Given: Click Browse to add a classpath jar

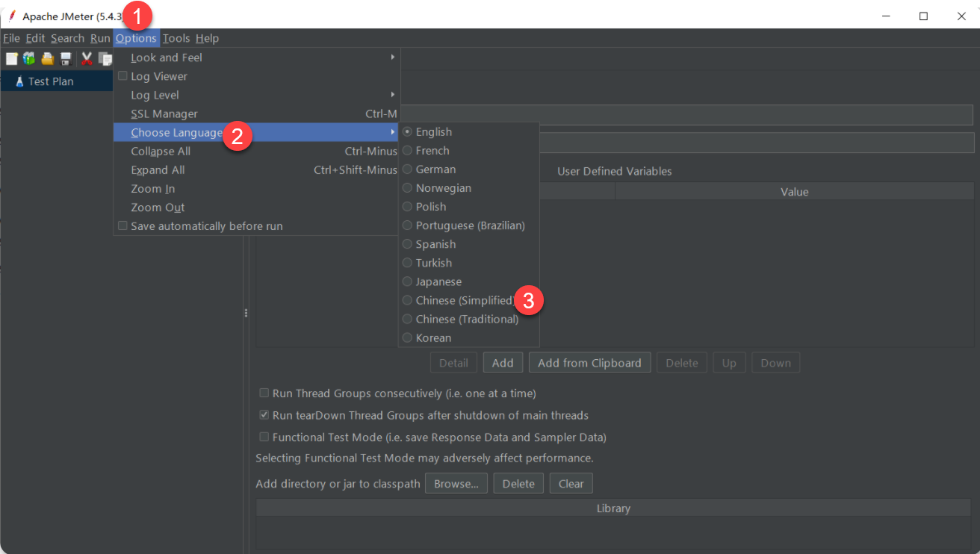Looking at the screenshot, I should 456,483.
